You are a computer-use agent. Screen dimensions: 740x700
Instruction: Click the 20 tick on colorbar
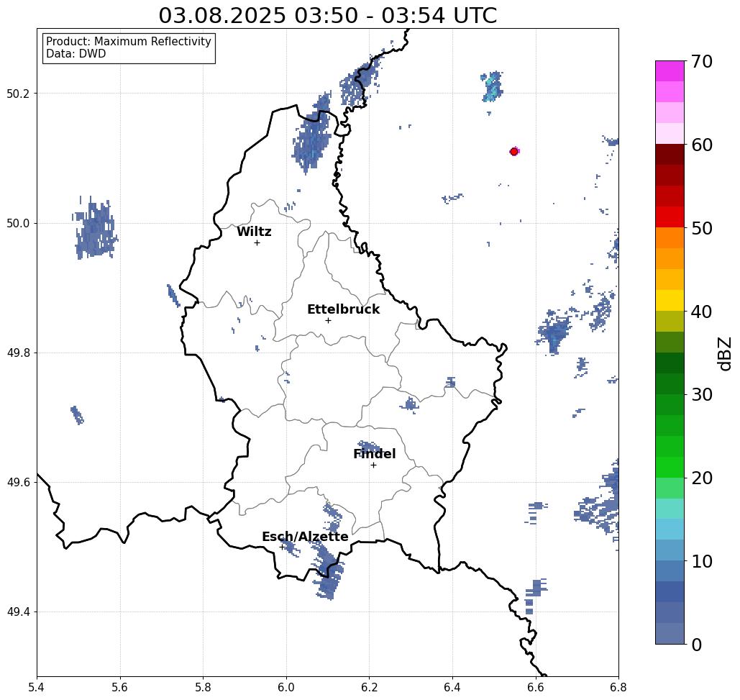pos(701,478)
